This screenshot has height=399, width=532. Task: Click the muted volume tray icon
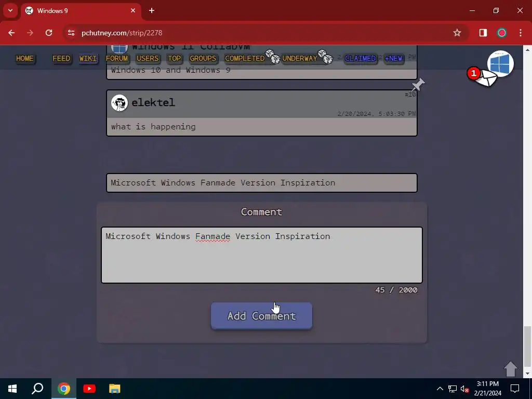[464, 389]
